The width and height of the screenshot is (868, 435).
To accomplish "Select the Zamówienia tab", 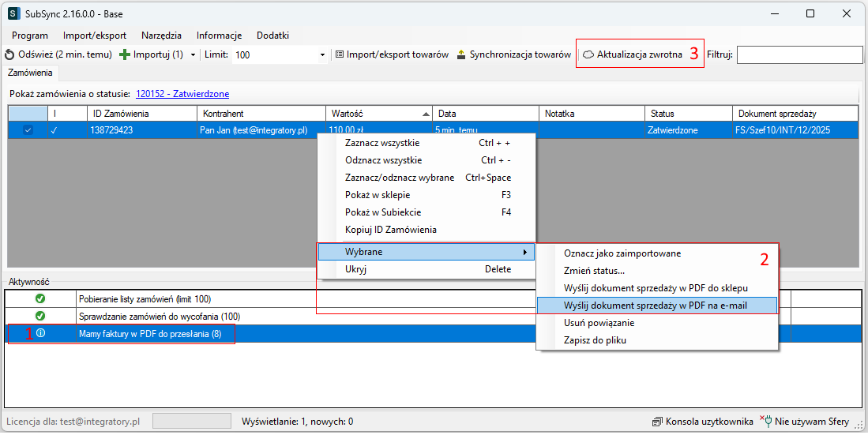I will tap(31, 73).
